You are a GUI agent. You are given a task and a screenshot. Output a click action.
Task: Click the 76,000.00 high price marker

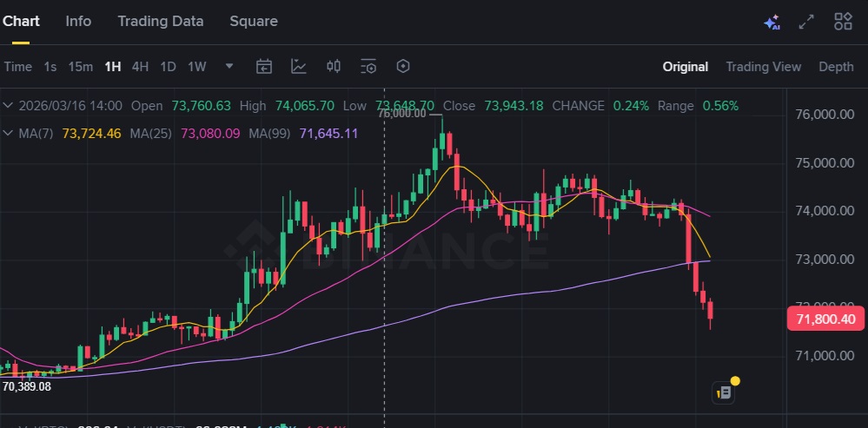pos(402,114)
